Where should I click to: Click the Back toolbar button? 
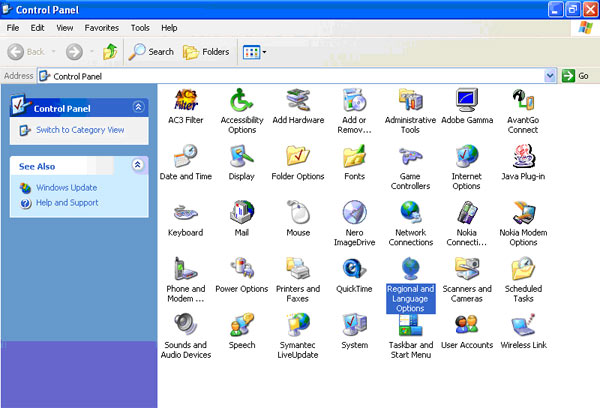point(26,52)
